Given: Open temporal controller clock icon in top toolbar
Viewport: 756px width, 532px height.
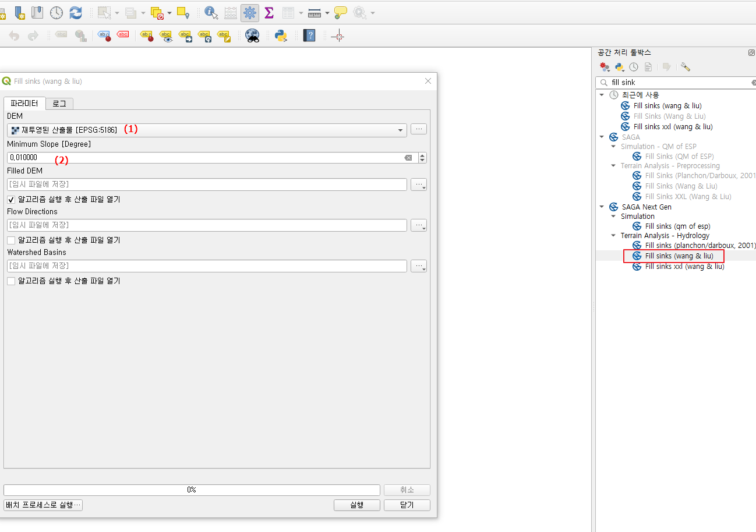Looking at the screenshot, I should [x=56, y=12].
